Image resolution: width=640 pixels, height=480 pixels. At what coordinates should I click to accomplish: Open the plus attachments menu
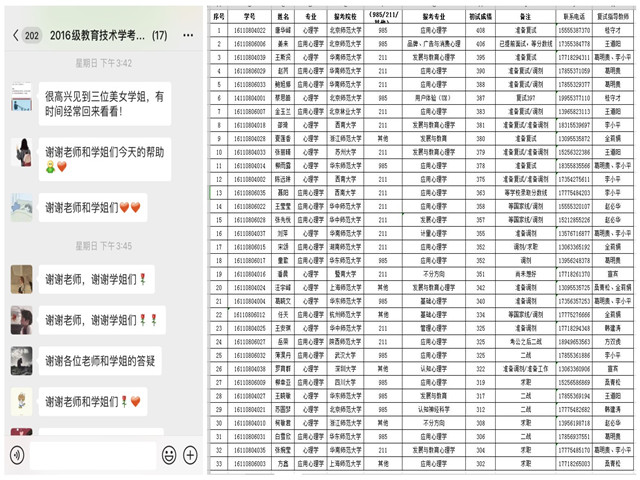point(190,456)
